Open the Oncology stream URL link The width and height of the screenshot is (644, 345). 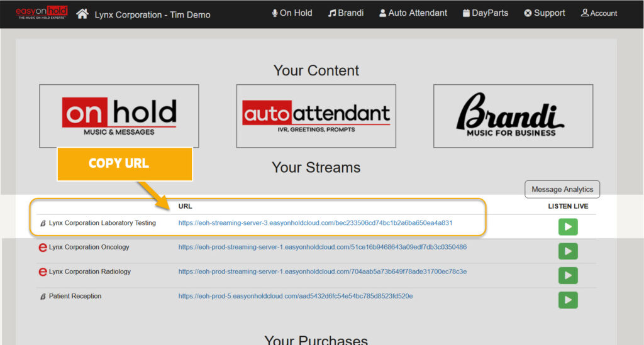[x=323, y=247]
